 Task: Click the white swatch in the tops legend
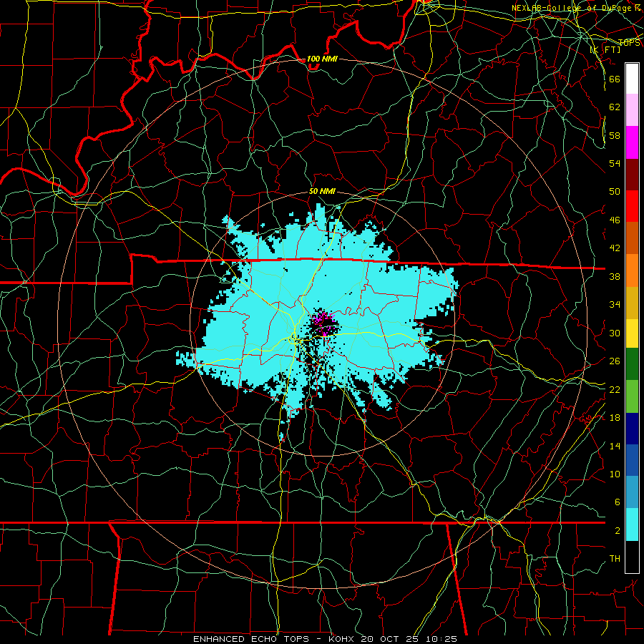(x=632, y=79)
